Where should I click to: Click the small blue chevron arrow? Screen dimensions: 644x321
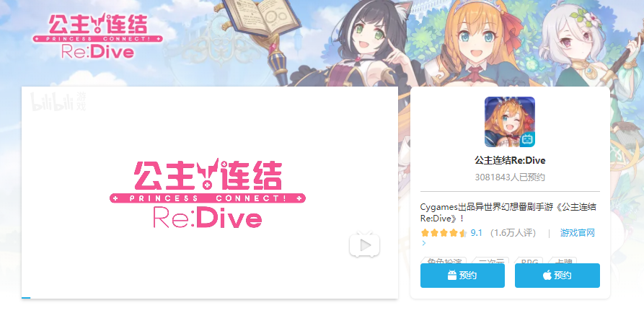click(x=424, y=244)
